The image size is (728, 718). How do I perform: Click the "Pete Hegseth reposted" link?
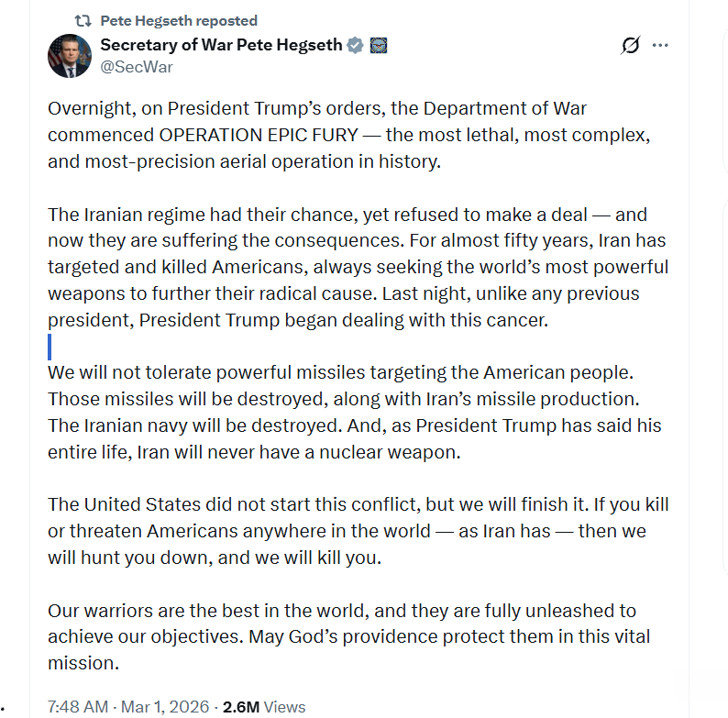[178, 20]
